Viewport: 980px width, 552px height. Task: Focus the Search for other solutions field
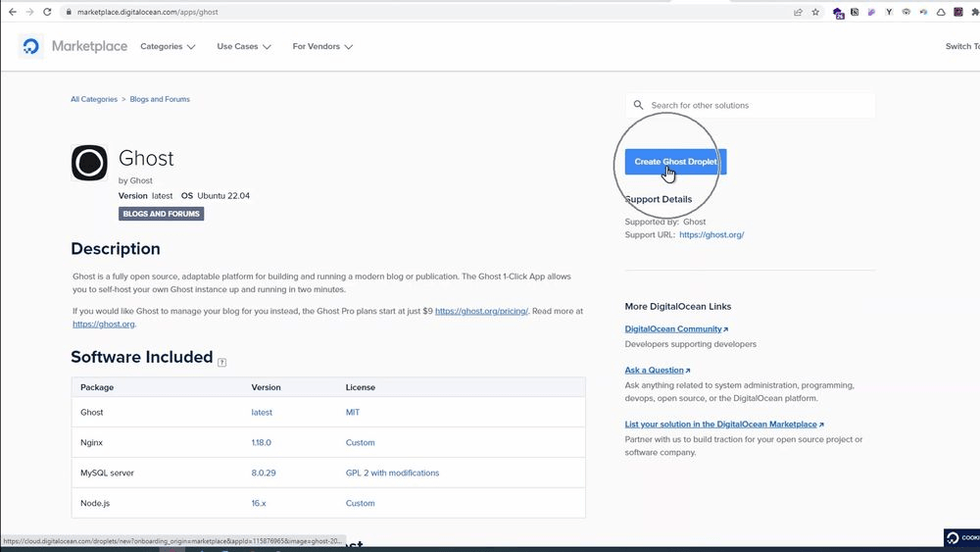[x=750, y=105]
